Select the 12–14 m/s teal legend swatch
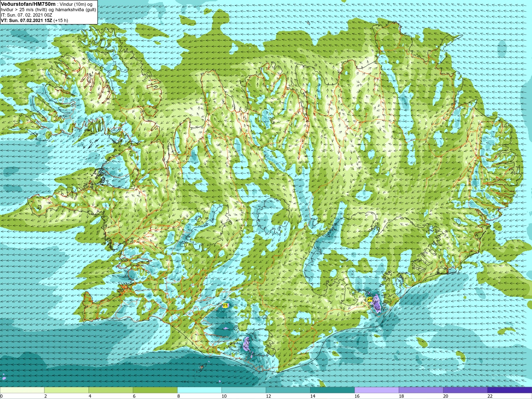The height and width of the screenshot is (399, 532). tap(288, 390)
